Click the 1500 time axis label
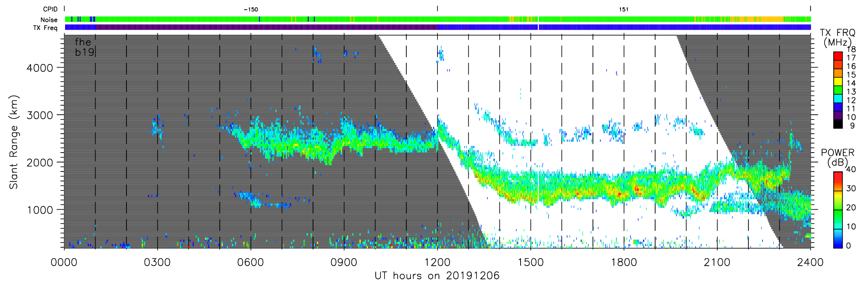Viewport: 868px width, 289px height. pyautogui.click(x=531, y=263)
